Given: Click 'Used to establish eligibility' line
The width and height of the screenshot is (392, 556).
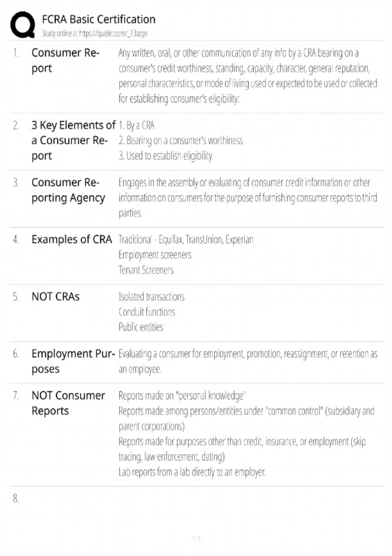Looking at the screenshot, I should (166, 156).
